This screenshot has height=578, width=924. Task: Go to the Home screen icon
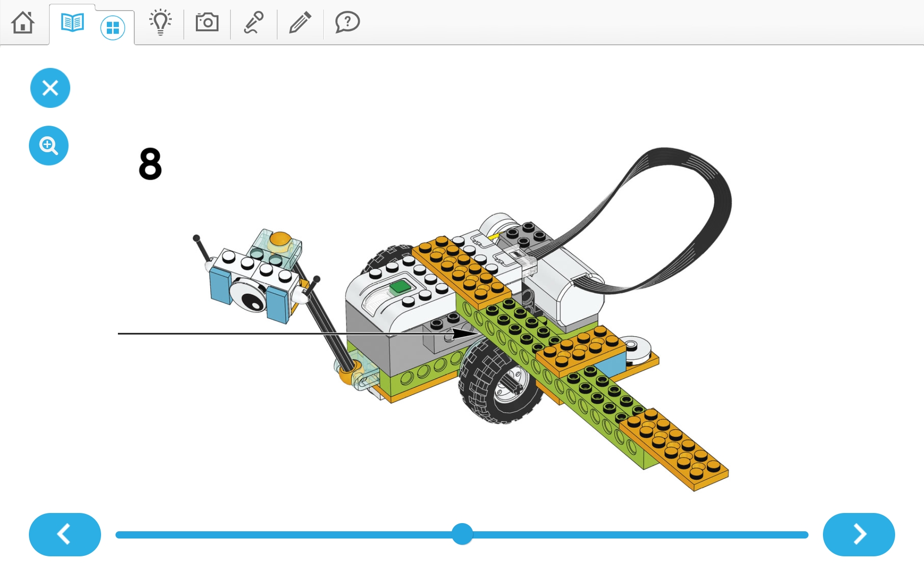(23, 22)
